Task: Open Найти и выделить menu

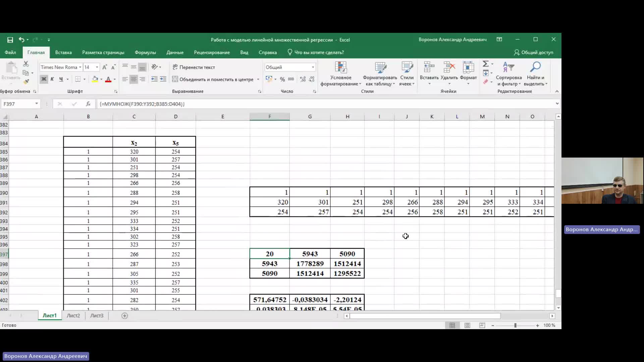Action: click(x=535, y=74)
